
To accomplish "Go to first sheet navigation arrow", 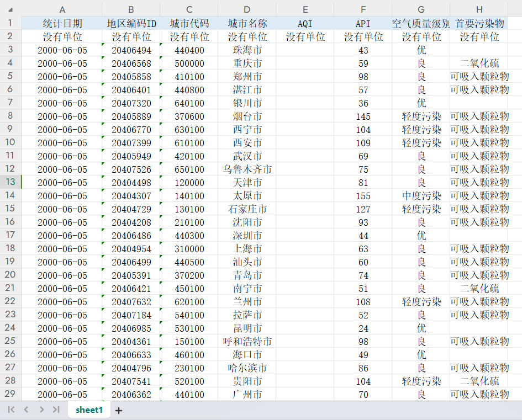I will [x=11, y=410].
